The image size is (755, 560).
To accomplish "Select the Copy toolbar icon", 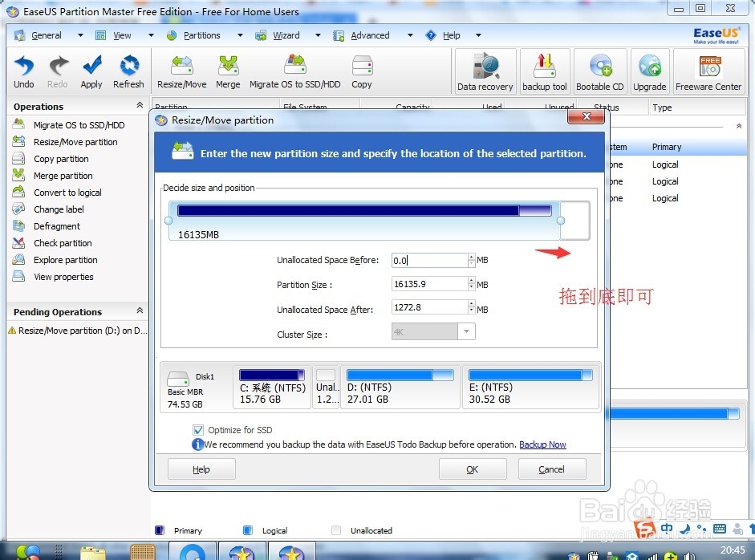I will point(362,71).
